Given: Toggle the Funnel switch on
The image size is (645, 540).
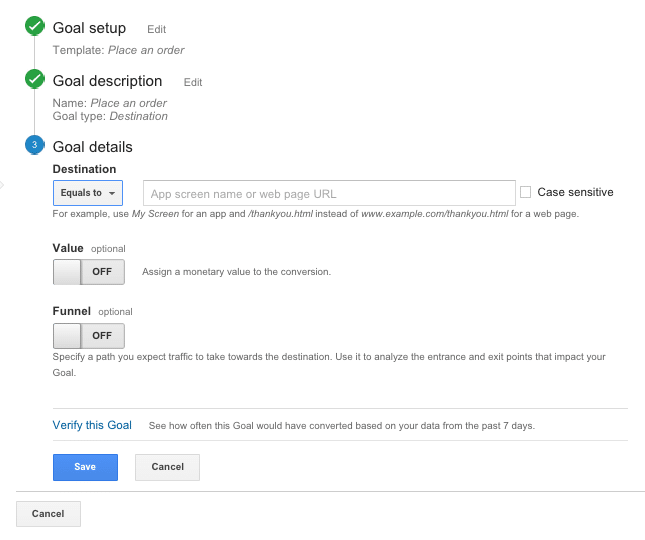Looking at the screenshot, I should coord(88,336).
